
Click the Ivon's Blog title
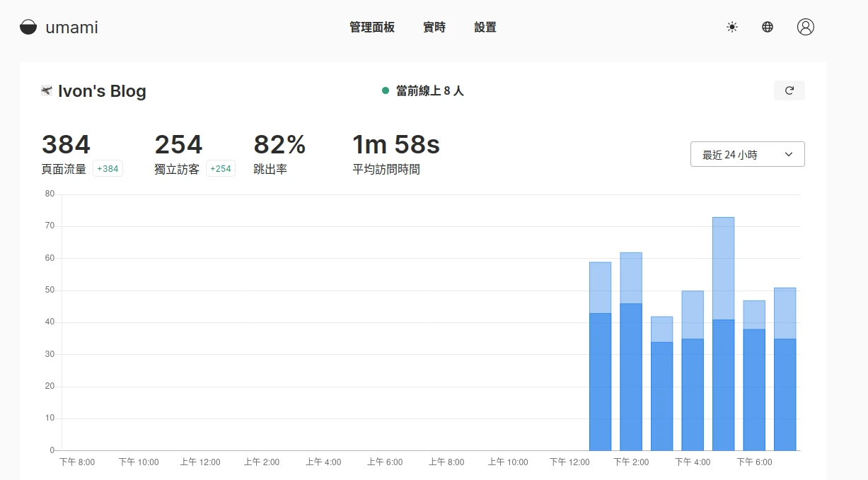click(x=102, y=91)
